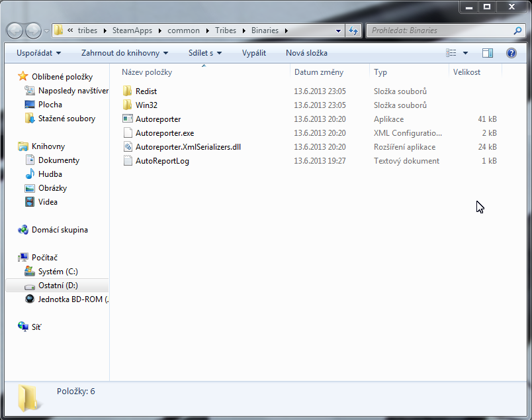
Task: Select the Autoreporter application icon
Action: click(128, 119)
